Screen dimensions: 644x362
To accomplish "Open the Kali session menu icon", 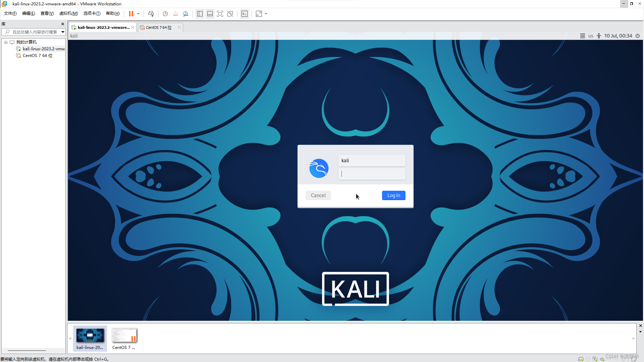I will click(583, 36).
